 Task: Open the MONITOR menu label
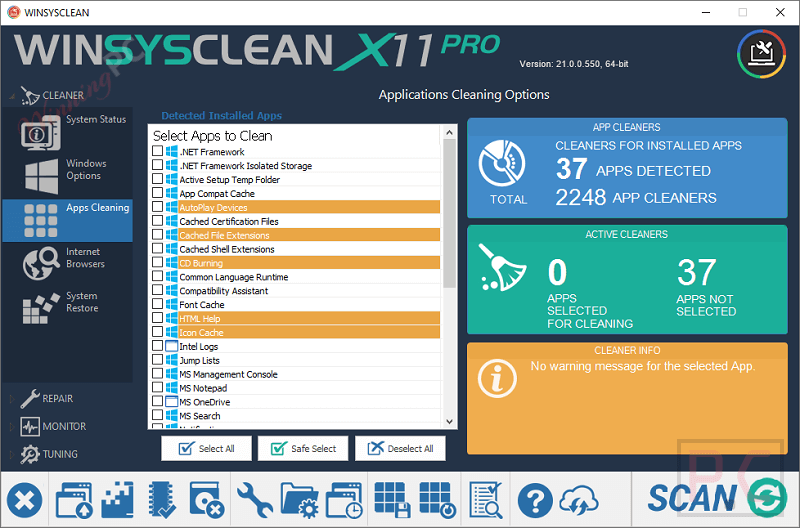[x=64, y=426]
